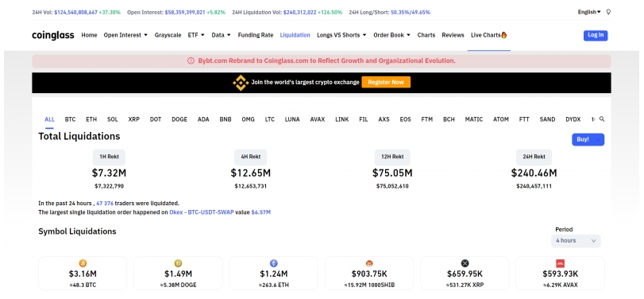
Task: Select the MATIC coin tab
Action: [474, 119]
